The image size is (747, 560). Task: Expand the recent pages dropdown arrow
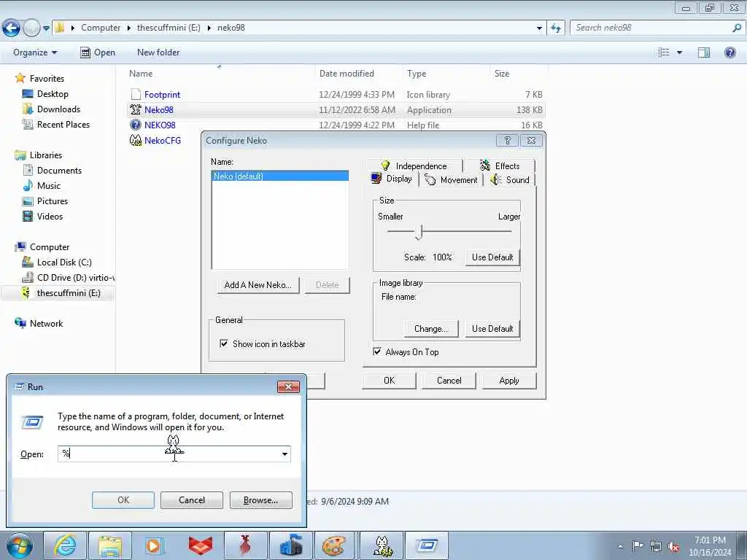point(46,28)
